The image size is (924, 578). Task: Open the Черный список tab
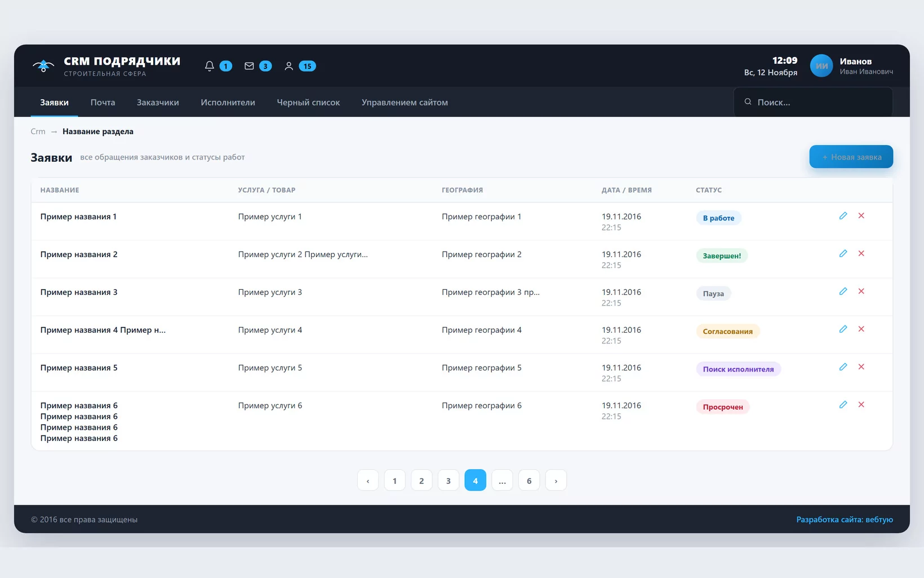pos(308,102)
